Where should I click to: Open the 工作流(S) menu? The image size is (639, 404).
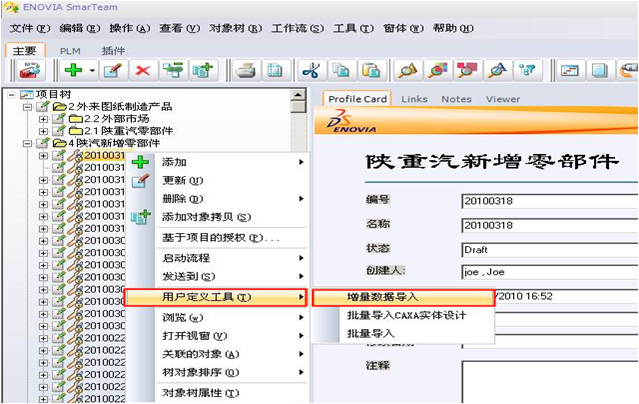click(x=297, y=29)
